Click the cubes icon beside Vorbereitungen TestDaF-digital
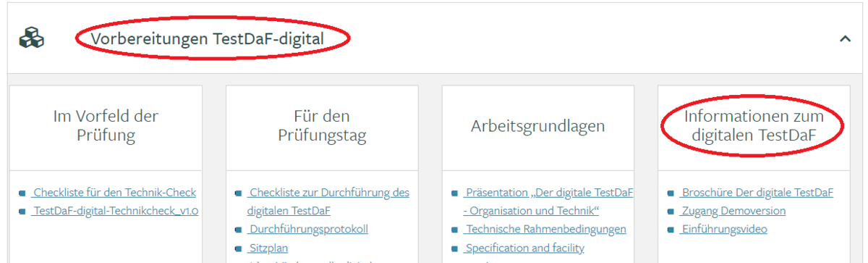868x263 pixels. coord(31,38)
